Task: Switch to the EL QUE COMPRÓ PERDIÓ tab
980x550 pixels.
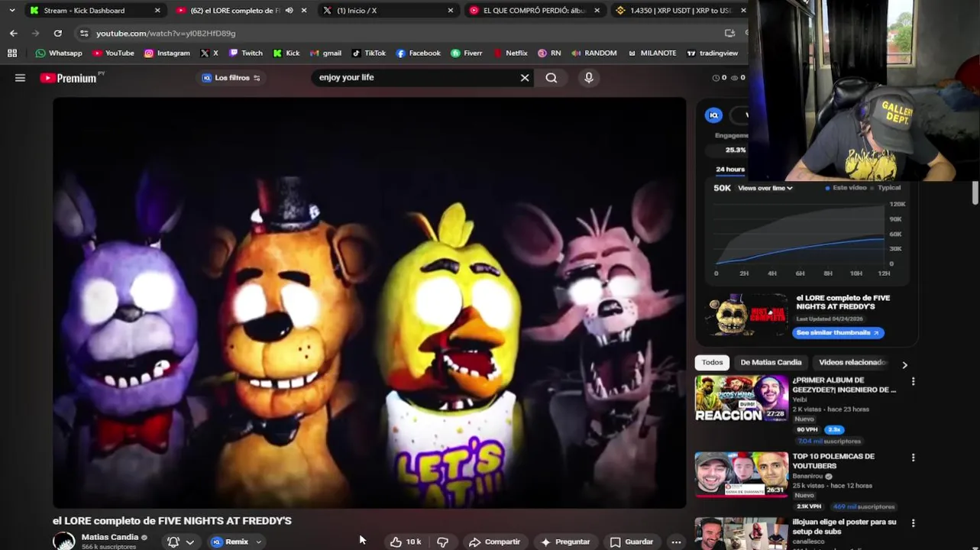Action: (534, 11)
